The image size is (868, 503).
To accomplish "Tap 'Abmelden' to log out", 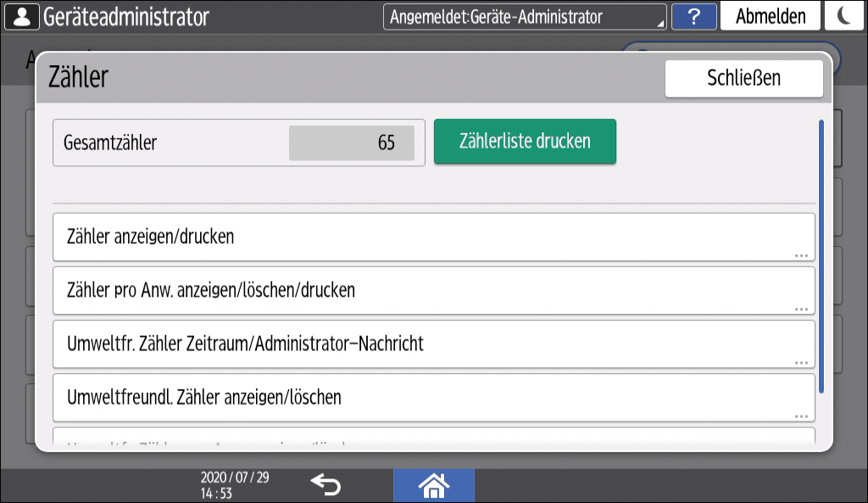I will tap(770, 15).
